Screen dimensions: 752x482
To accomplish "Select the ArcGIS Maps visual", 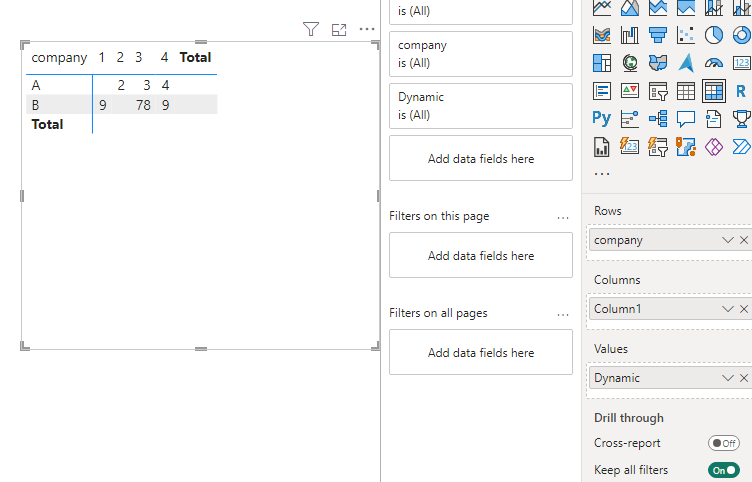I will tap(686, 147).
